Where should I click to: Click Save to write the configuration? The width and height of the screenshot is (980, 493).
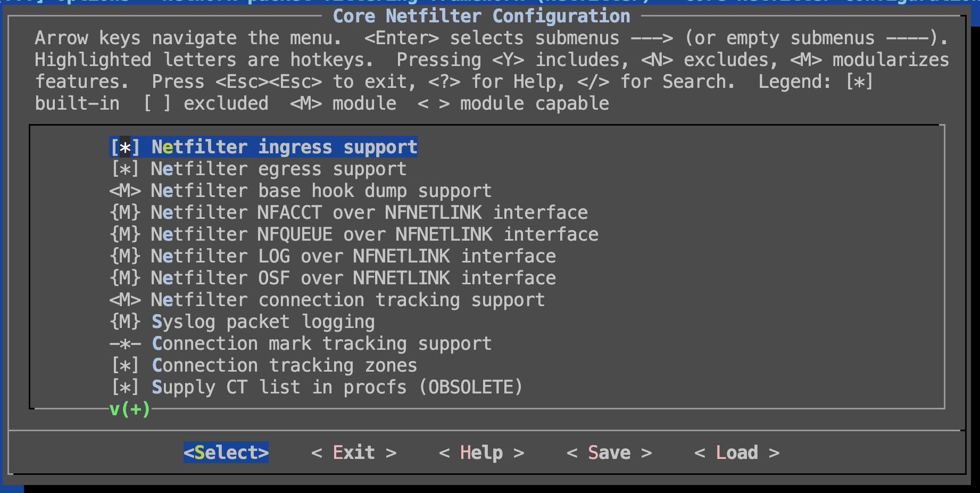coord(609,453)
